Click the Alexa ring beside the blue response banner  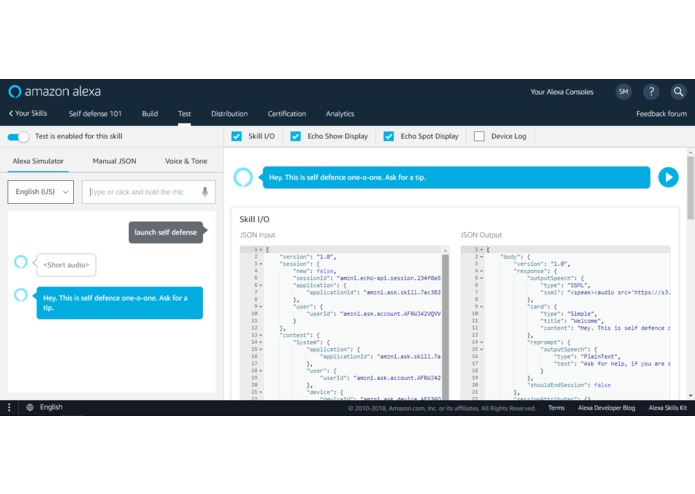(243, 177)
